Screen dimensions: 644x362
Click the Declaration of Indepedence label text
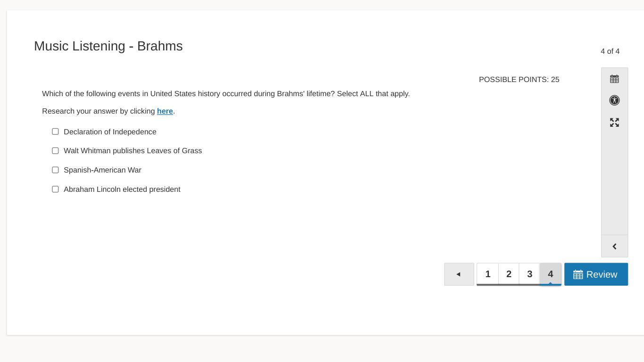110,132
